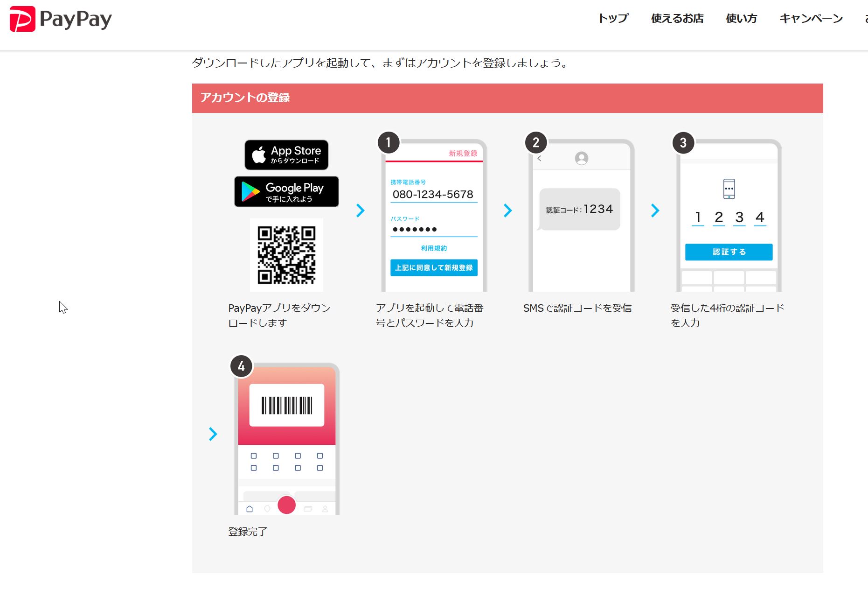Open the トップ navigation item

tap(613, 19)
